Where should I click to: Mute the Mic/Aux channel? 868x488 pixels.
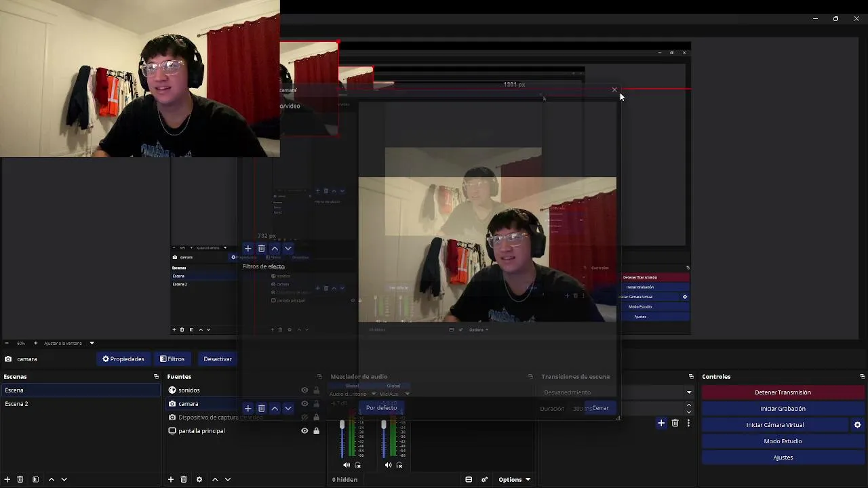tap(388, 465)
